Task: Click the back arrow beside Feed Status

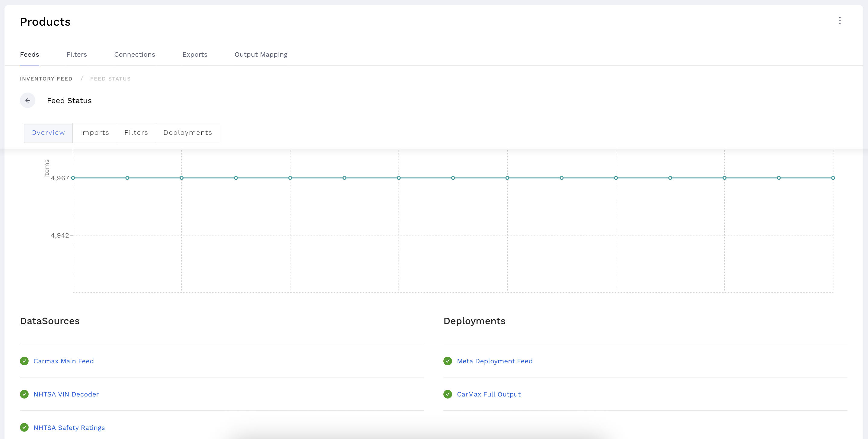Action: coord(28,100)
